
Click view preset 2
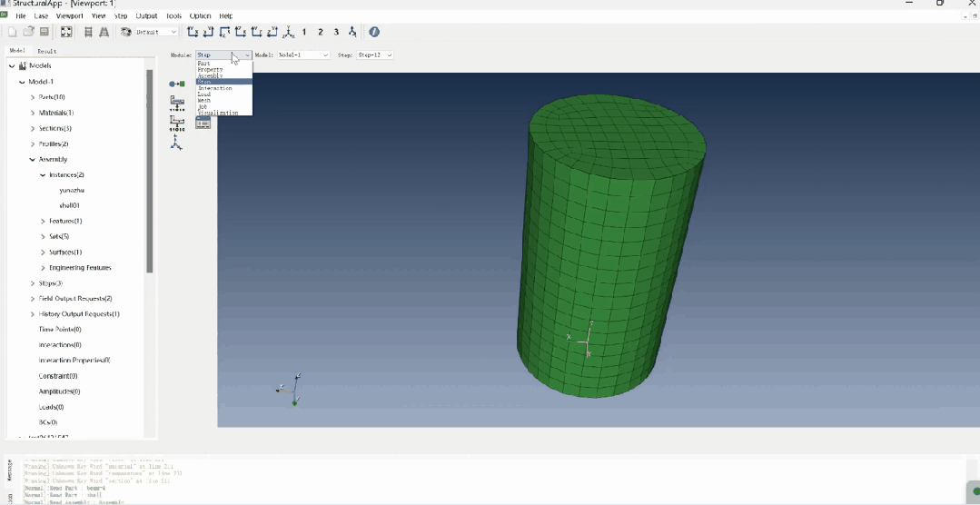320,32
